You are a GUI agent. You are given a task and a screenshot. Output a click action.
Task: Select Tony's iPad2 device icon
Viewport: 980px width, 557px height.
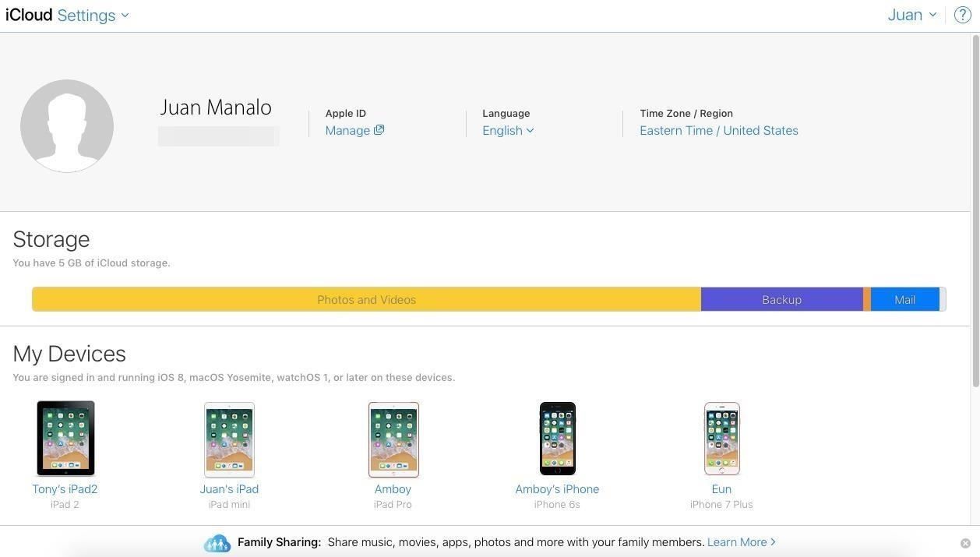65,438
